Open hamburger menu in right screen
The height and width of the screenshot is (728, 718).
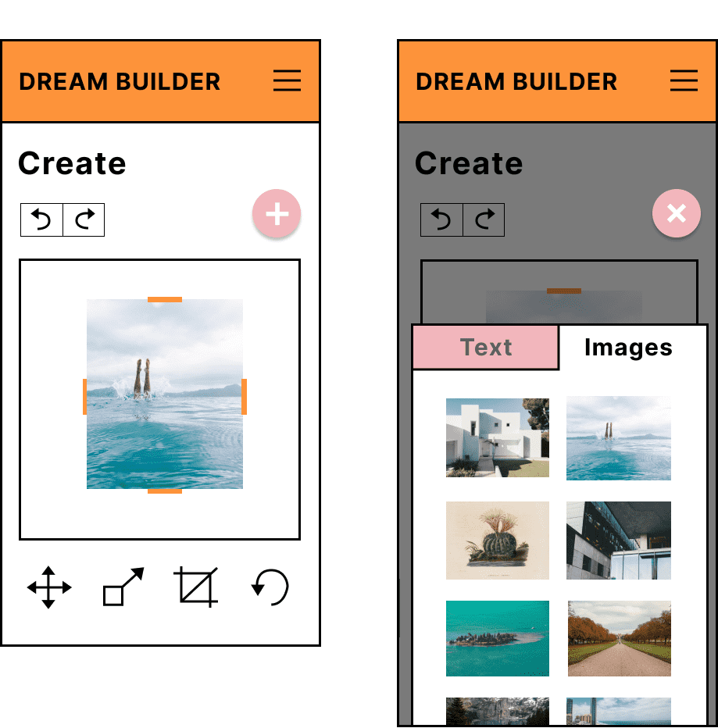click(684, 81)
